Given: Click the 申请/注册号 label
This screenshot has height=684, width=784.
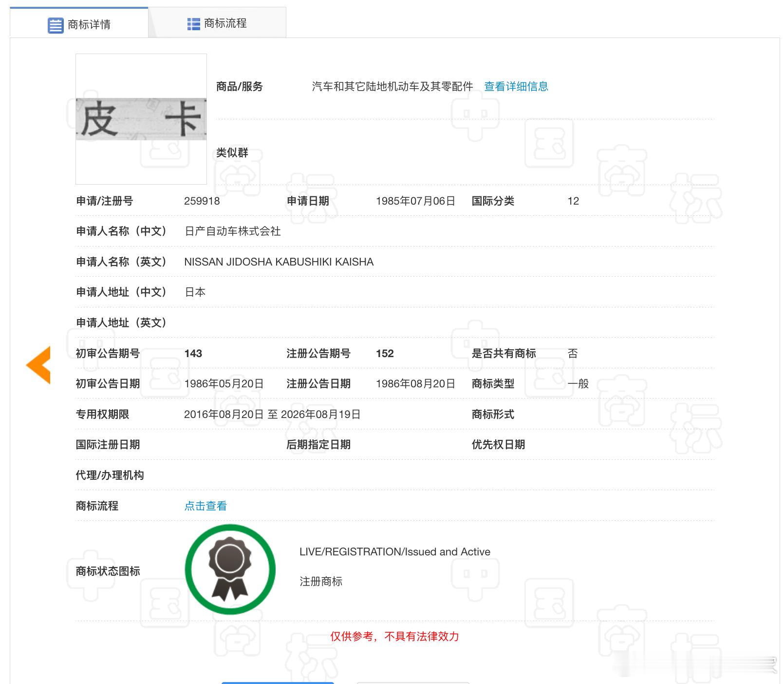Looking at the screenshot, I should [105, 201].
